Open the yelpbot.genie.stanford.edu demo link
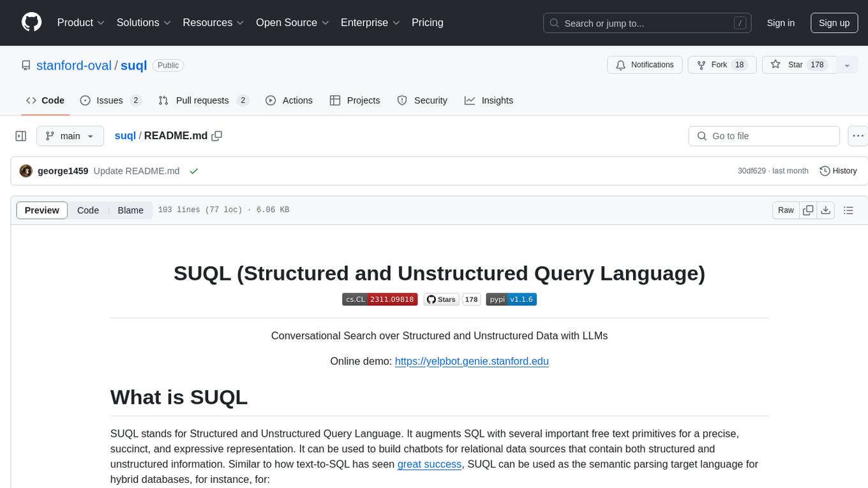This screenshot has height=488, width=868. click(472, 361)
